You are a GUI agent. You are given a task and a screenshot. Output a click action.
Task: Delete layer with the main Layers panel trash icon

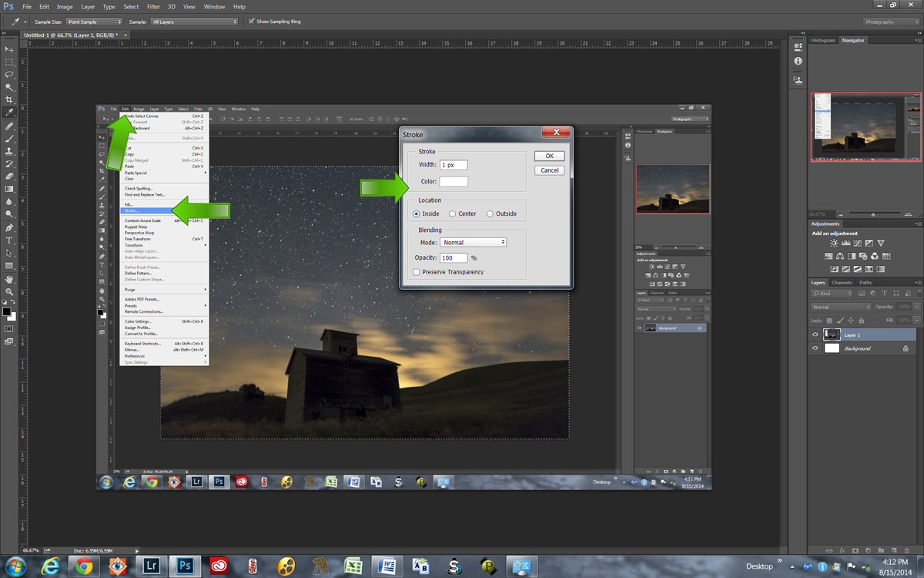coord(909,550)
